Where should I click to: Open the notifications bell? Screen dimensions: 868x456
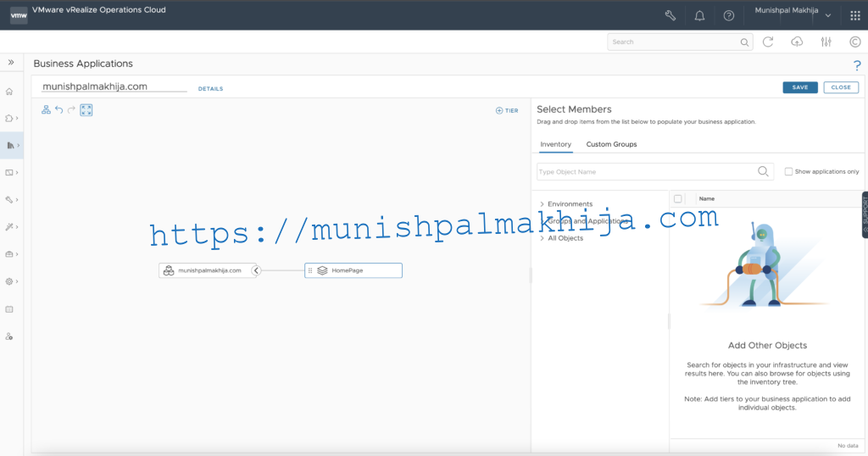699,15
